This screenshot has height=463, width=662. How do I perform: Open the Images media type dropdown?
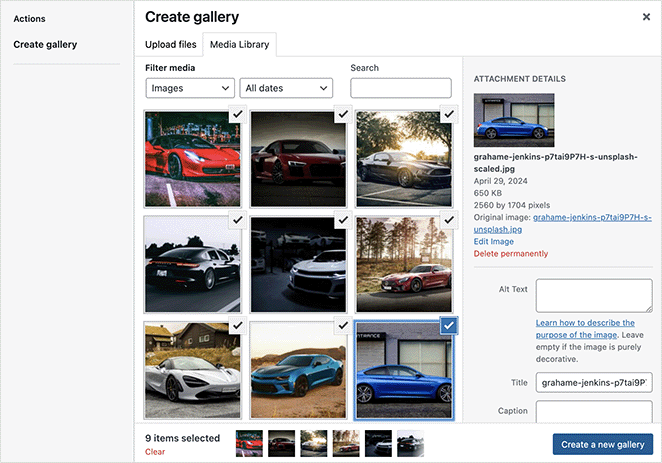pos(190,88)
